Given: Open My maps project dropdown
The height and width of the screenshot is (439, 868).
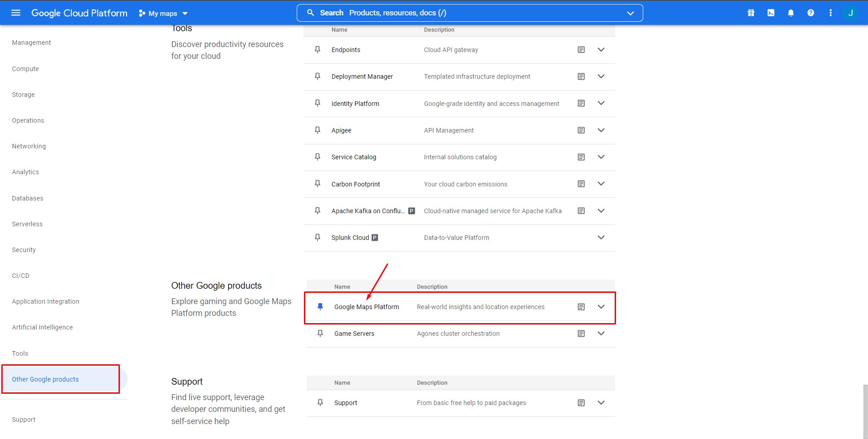Looking at the screenshot, I should pyautogui.click(x=163, y=13).
